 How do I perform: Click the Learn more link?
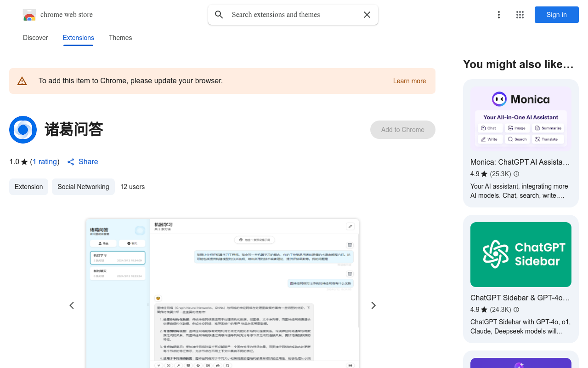click(x=409, y=81)
